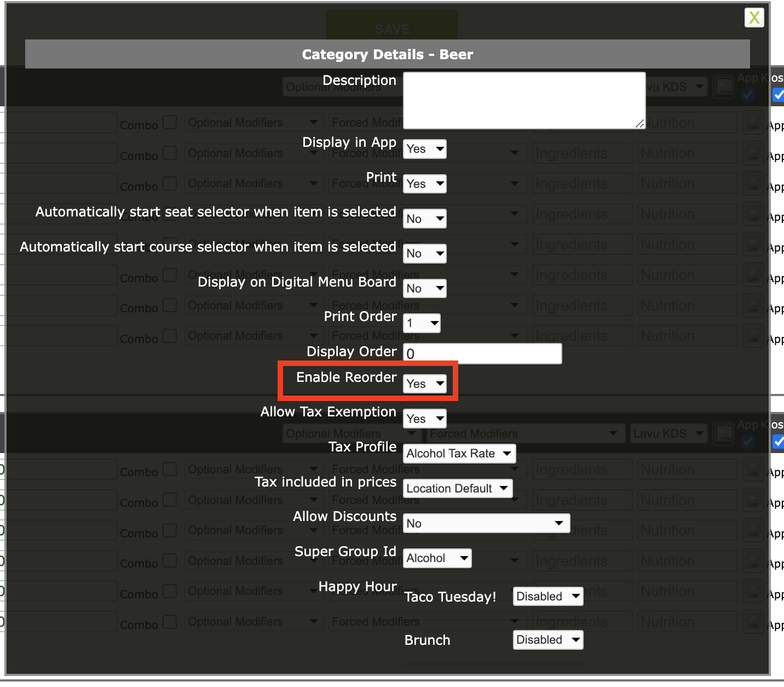
Task: Expand the Allow Discounts dropdown
Action: point(486,524)
